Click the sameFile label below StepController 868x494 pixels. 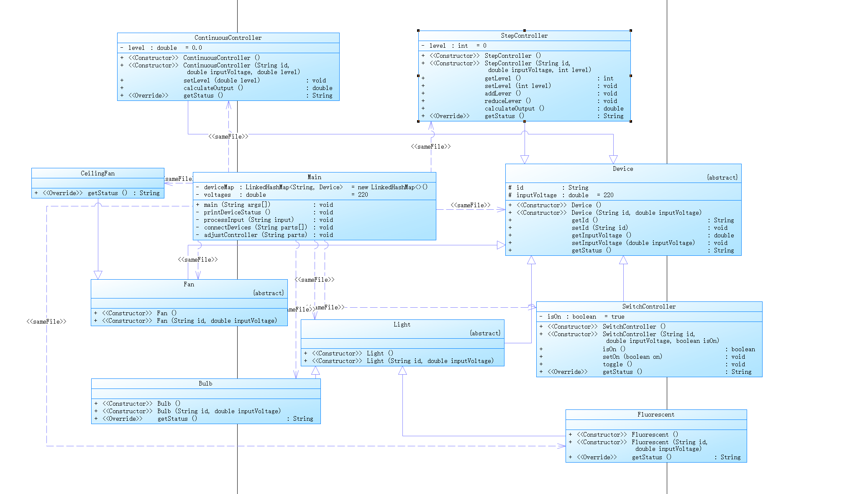click(x=430, y=147)
